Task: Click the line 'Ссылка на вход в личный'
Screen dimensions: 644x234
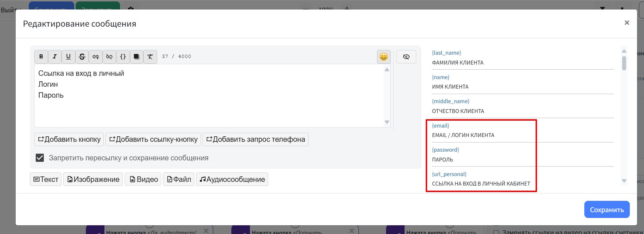Action: [81, 73]
